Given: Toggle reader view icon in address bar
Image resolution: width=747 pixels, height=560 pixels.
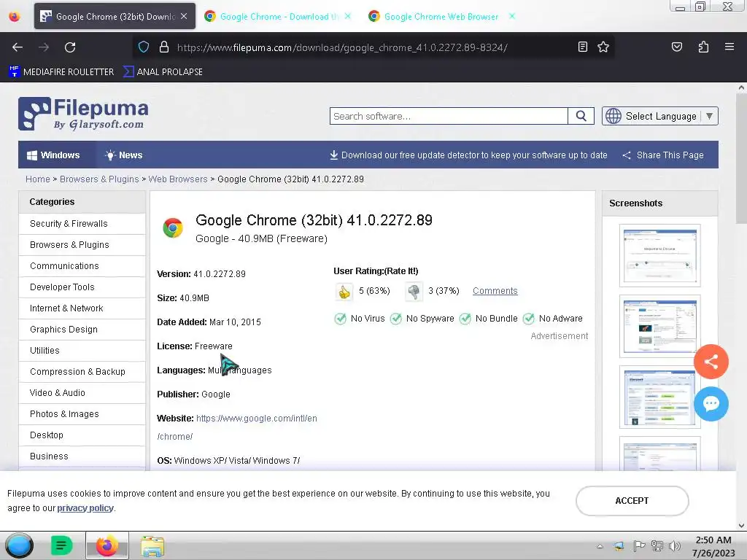Looking at the screenshot, I should [582, 47].
